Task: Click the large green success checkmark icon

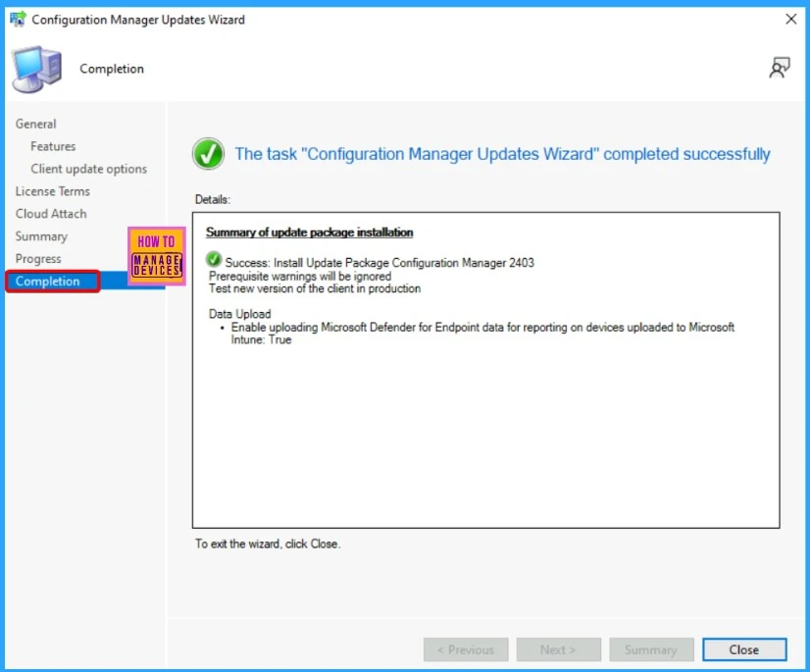Action: coord(208,153)
